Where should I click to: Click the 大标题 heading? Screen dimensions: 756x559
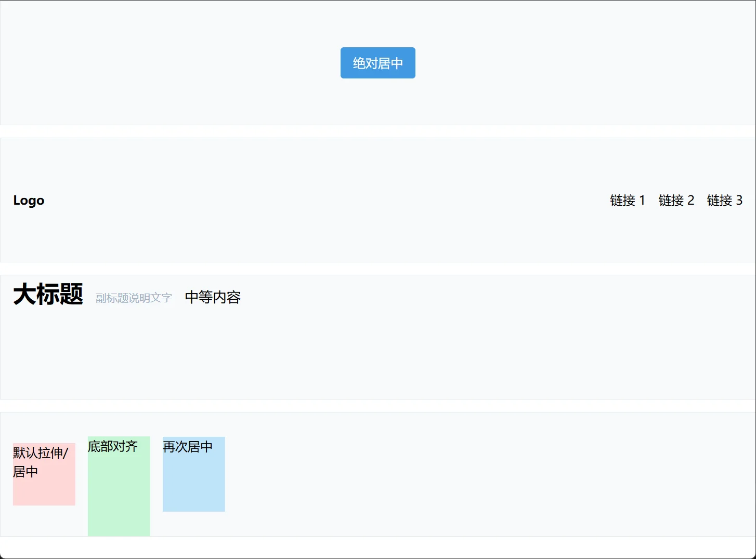coord(48,294)
